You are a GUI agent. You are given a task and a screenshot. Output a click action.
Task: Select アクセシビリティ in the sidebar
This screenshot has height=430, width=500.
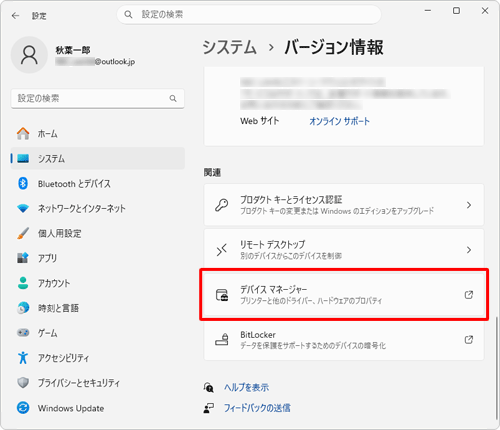tap(97, 358)
